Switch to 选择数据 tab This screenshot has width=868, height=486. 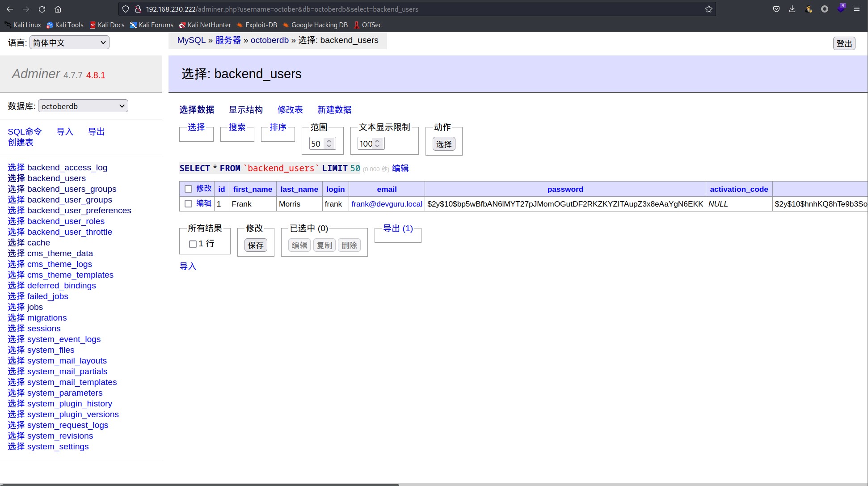(x=197, y=110)
